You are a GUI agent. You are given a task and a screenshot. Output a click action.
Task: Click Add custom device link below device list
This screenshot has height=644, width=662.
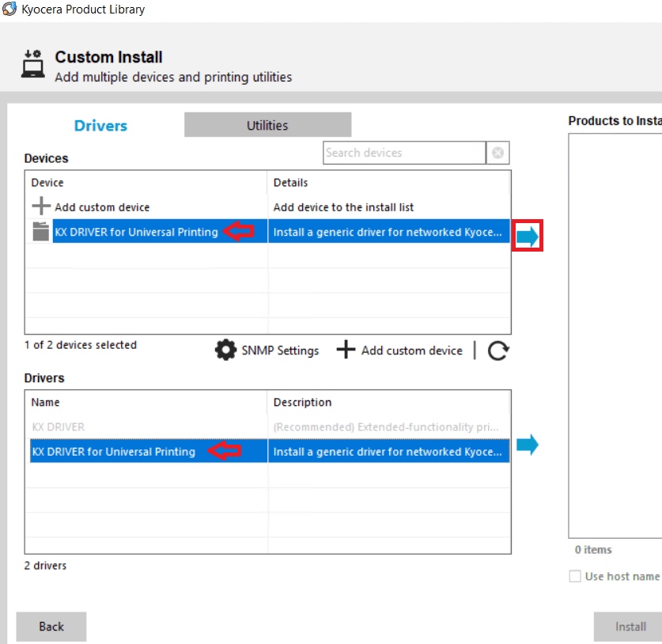click(411, 350)
